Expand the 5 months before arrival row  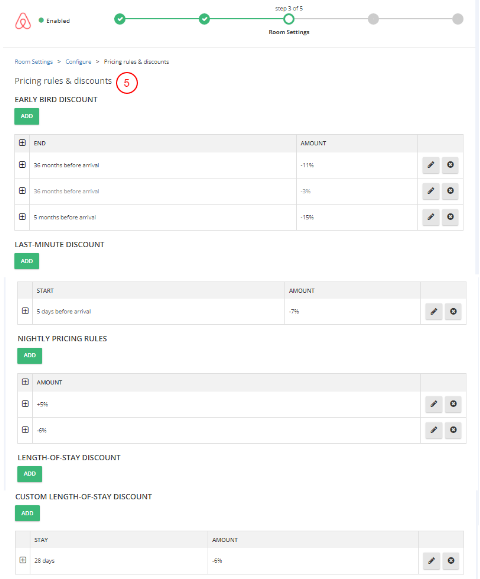(x=23, y=216)
